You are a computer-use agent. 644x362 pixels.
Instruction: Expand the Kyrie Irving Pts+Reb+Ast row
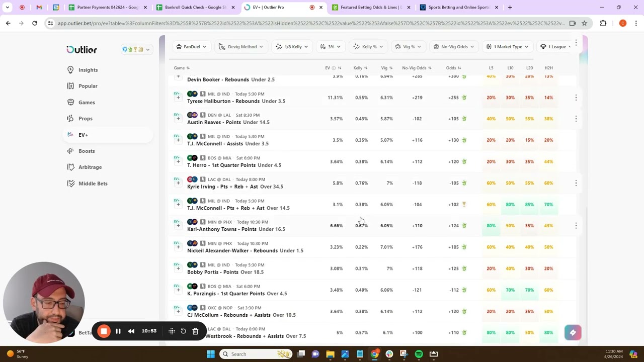pyautogui.click(x=178, y=183)
